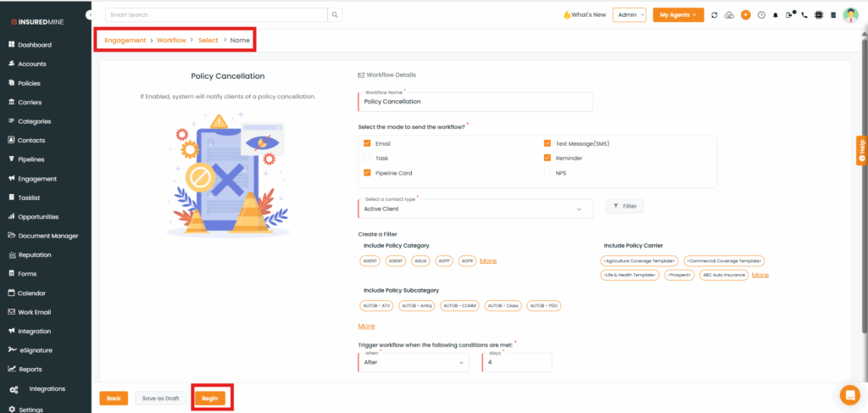This screenshot has width=868, height=413.
Task: Open the Admin role dropdown
Action: pos(629,14)
